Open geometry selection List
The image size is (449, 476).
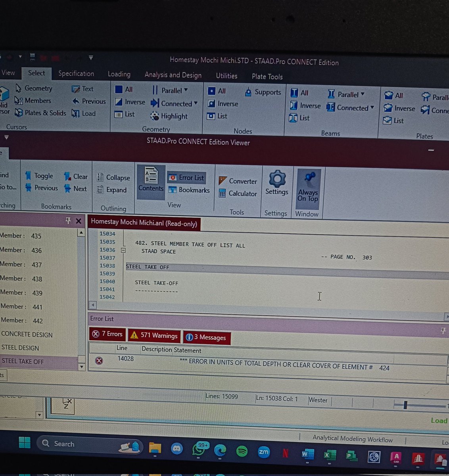[125, 114]
